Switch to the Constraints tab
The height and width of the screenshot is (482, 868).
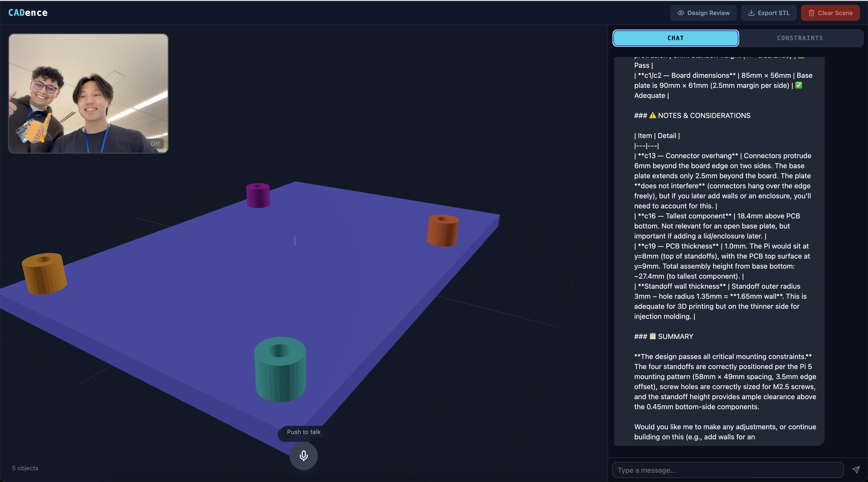coord(800,38)
